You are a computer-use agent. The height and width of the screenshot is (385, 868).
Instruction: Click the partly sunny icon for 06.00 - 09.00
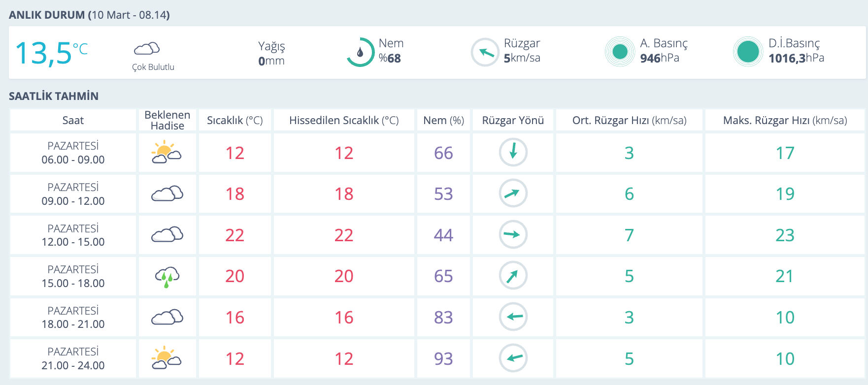pyautogui.click(x=167, y=153)
